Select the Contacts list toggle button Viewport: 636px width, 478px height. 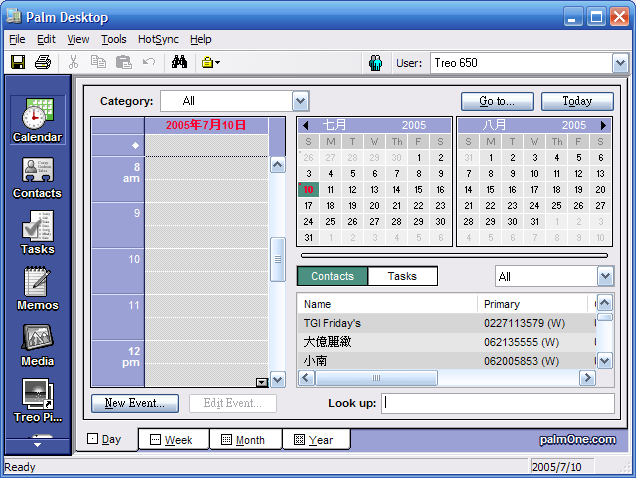332,276
